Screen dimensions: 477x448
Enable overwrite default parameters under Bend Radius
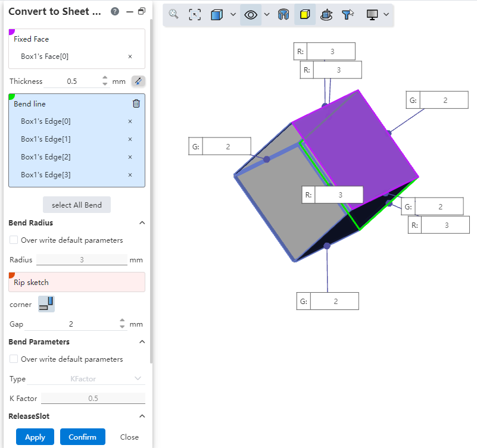pyautogui.click(x=14, y=240)
